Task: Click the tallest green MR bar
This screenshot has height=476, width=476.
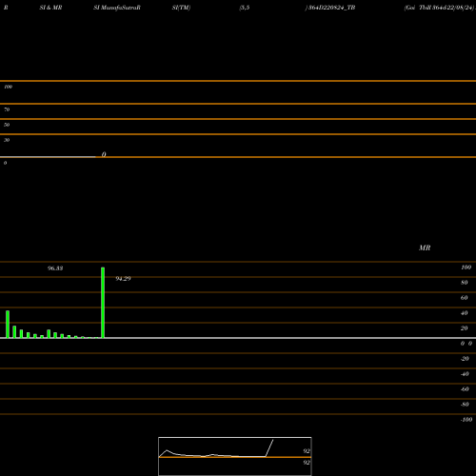Action: [103, 303]
